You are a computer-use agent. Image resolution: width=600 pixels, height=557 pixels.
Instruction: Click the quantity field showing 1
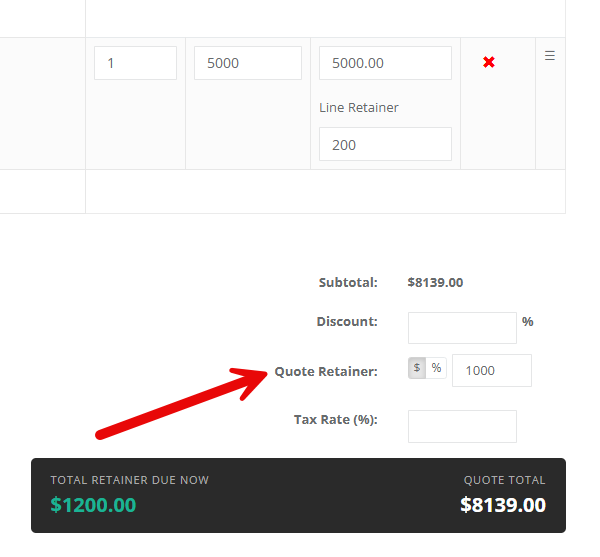click(135, 63)
